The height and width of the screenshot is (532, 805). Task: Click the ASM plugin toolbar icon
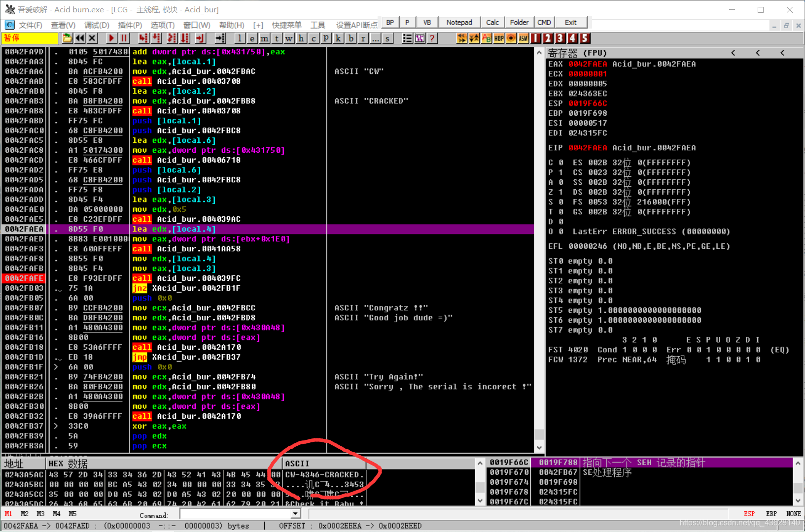[x=524, y=38]
